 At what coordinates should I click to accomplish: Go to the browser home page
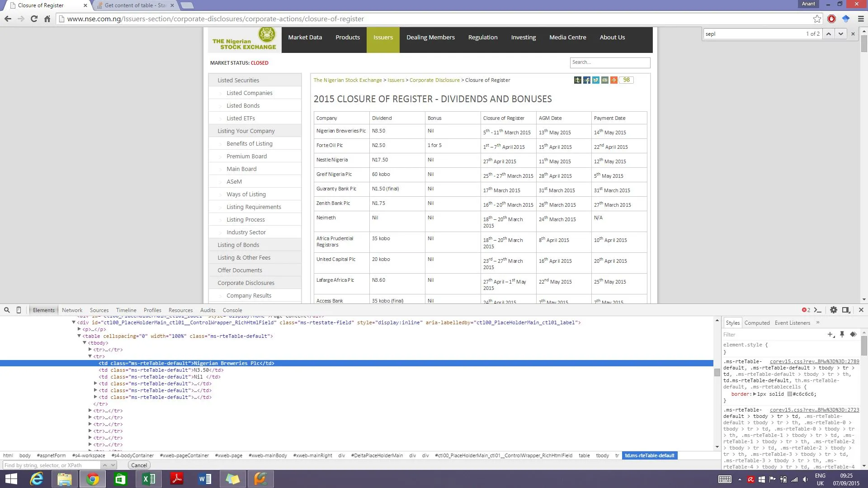click(x=47, y=19)
